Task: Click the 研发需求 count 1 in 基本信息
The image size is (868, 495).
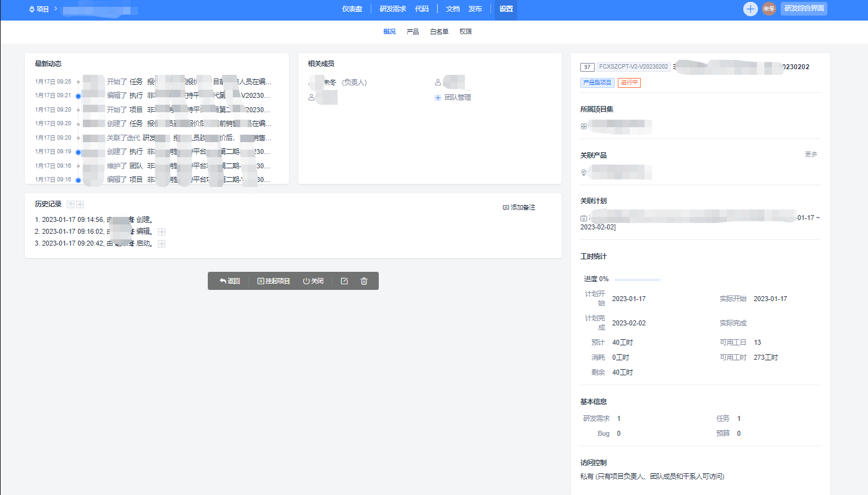Action: [619, 419]
